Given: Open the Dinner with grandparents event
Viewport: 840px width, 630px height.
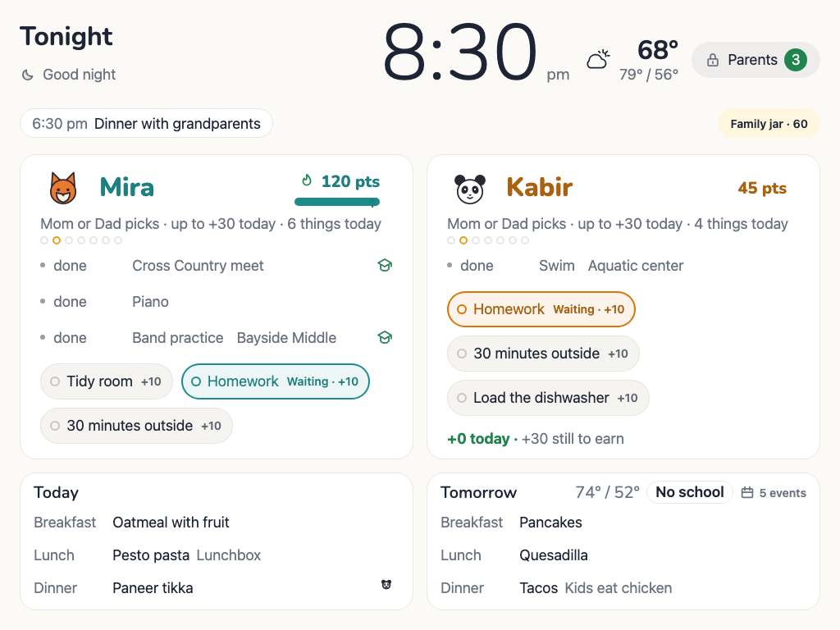Looking at the screenshot, I should (146, 124).
